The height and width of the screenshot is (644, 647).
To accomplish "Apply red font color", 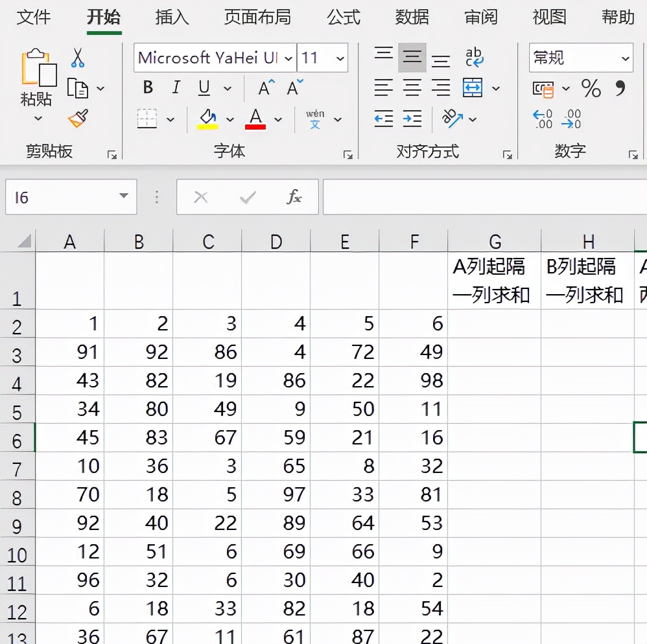I will 255,119.
